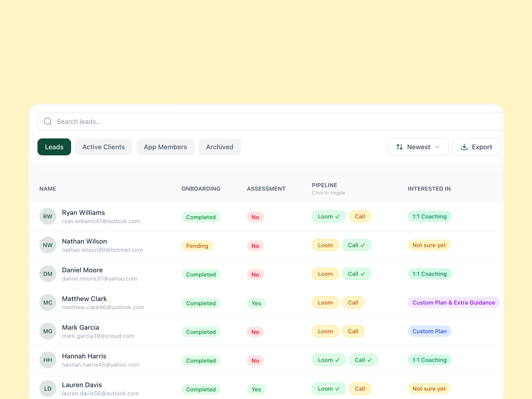Click Custom Plan tag for Mark Garcia
Viewport: 532px width, 399px height.
click(429, 331)
